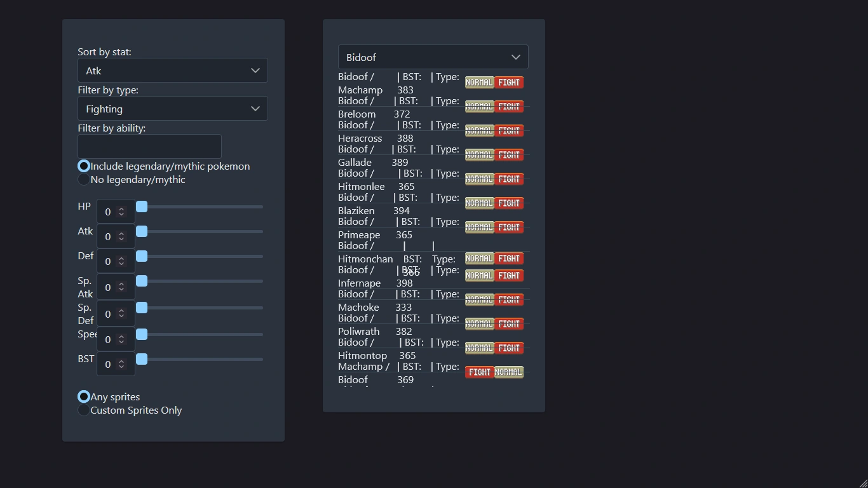Click the HP slider handle
This screenshot has height=488, width=868.
click(142, 207)
